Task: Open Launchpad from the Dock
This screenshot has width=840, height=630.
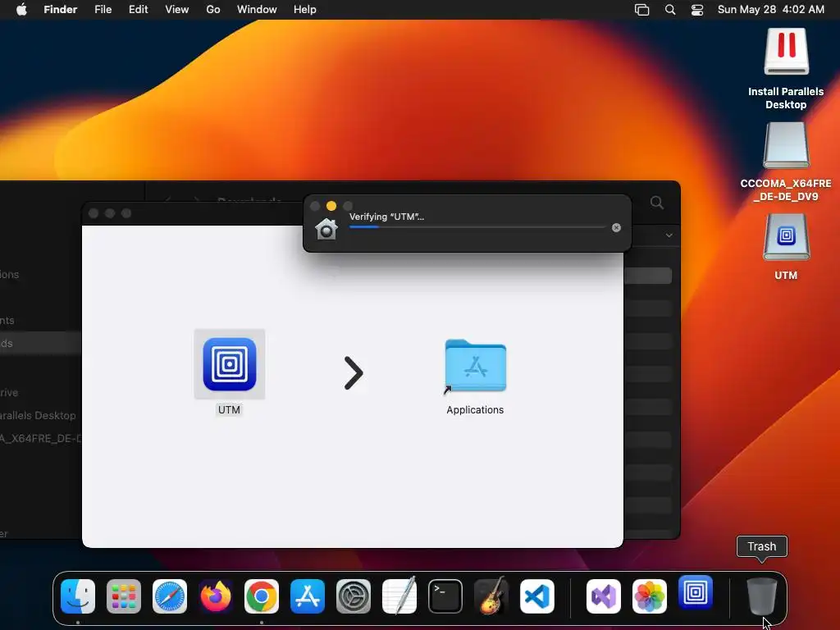Action: [x=124, y=596]
